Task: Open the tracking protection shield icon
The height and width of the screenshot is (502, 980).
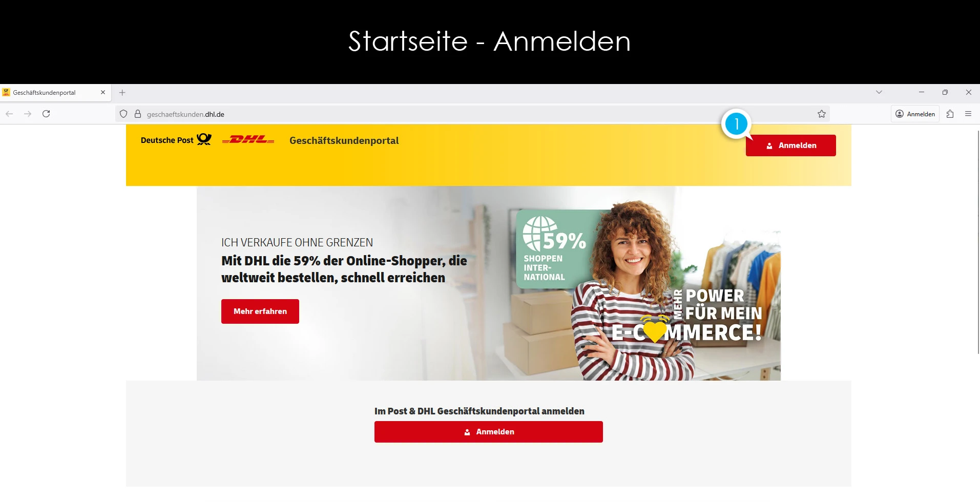Action: click(x=123, y=114)
